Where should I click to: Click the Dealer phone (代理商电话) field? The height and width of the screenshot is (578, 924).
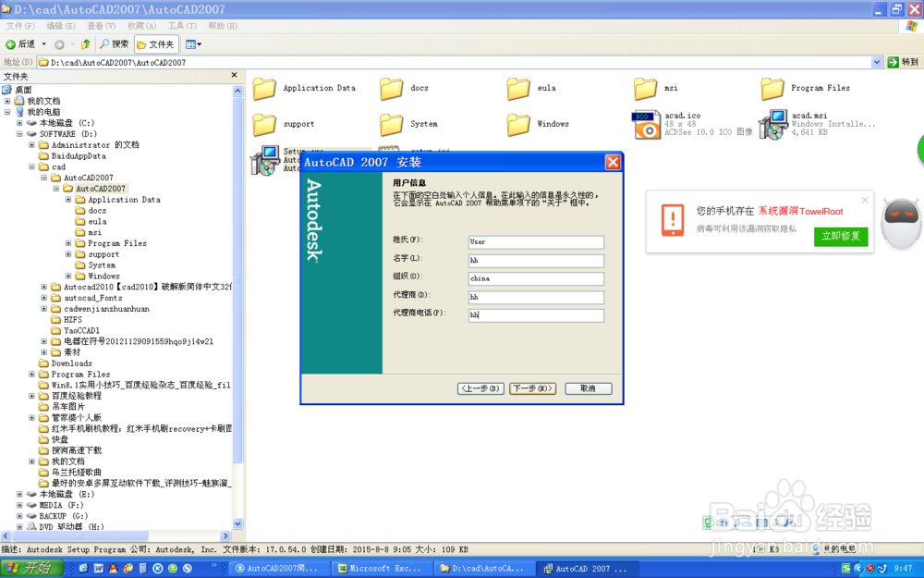tap(536, 315)
